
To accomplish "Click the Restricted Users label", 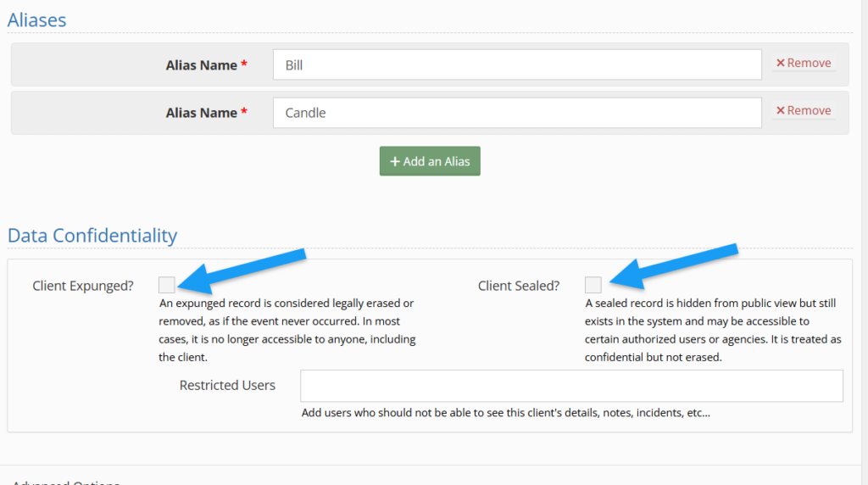I will coord(227,386).
